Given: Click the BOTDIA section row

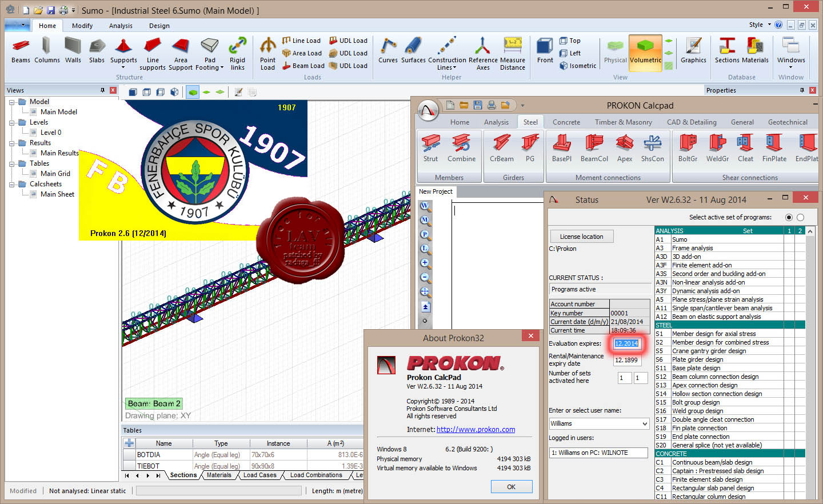Looking at the screenshot, I should click(x=243, y=455).
